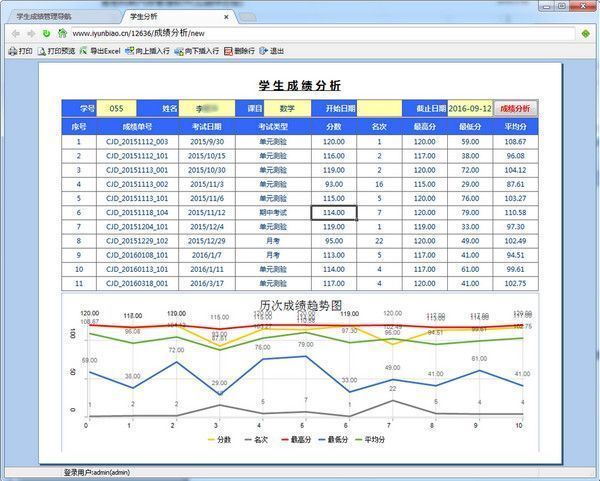Click 退出 exit in toolbar
The height and width of the screenshot is (481, 600).
coord(271,51)
